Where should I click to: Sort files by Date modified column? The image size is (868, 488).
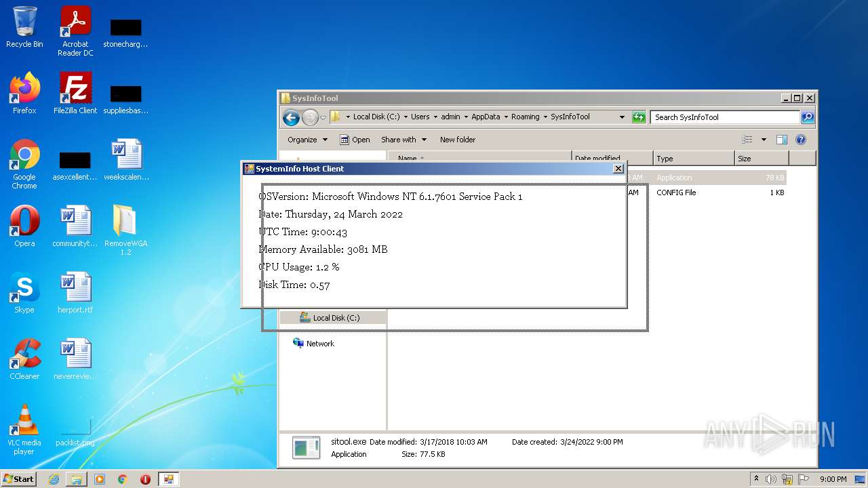click(612, 159)
